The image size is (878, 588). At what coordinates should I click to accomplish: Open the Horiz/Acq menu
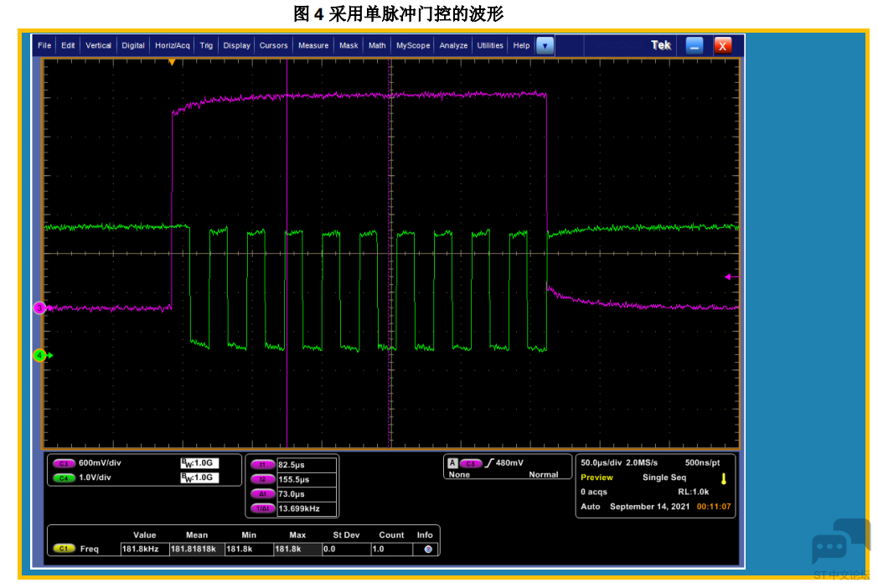[173, 45]
